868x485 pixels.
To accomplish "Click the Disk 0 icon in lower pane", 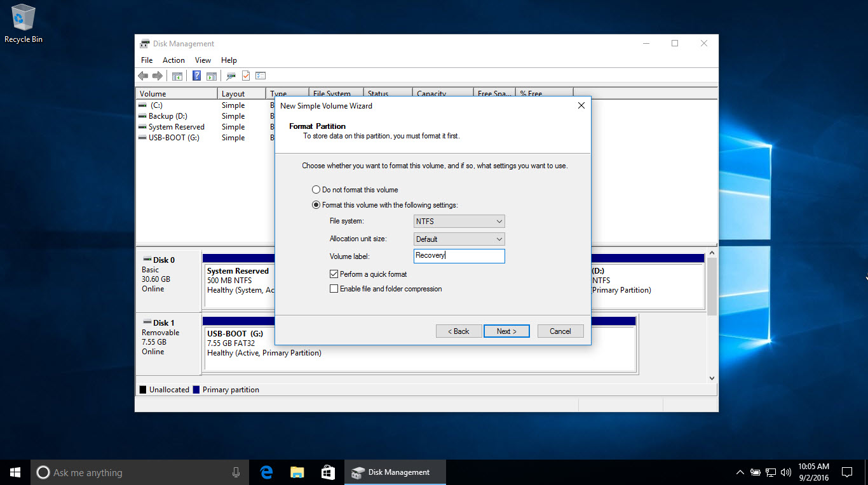I will [147, 260].
